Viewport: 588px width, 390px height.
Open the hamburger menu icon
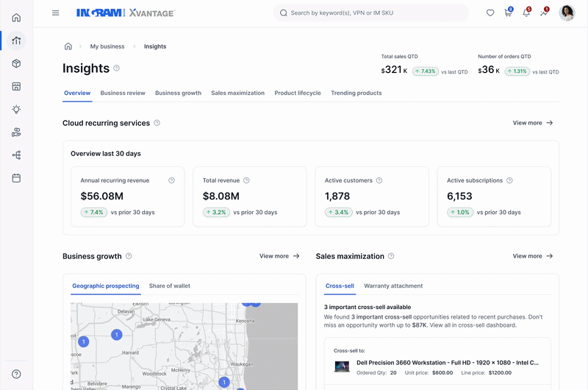tap(56, 13)
